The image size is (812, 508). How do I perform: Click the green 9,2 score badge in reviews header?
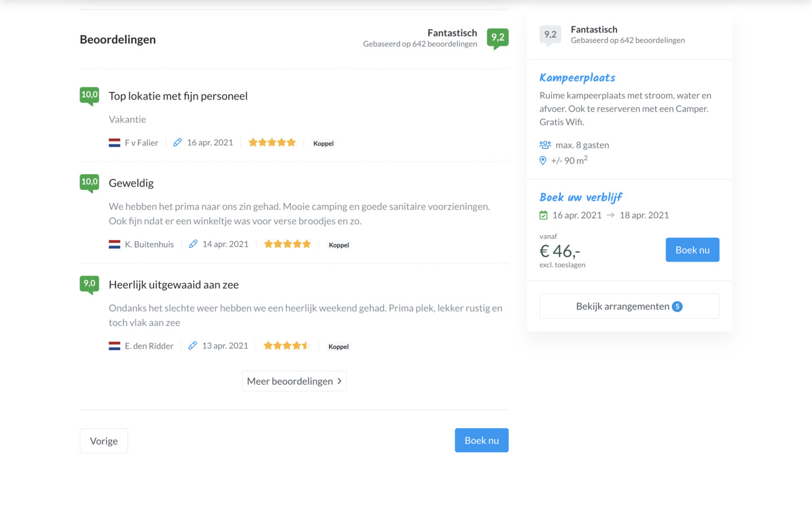click(x=498, y=38)
